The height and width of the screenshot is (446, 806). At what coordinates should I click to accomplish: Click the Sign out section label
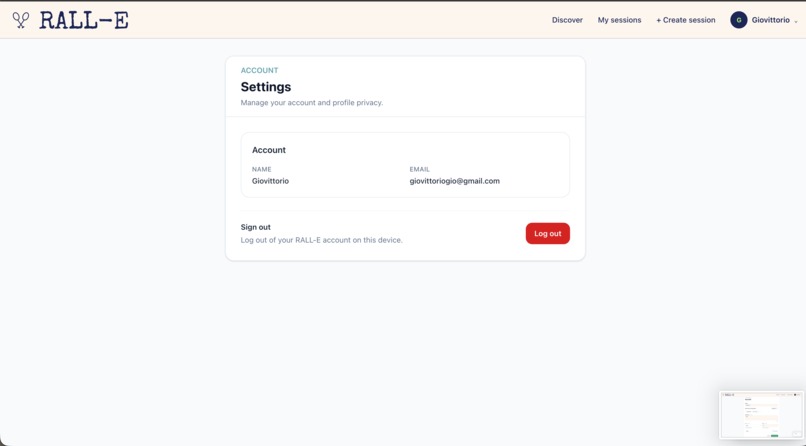coord(255,227)
